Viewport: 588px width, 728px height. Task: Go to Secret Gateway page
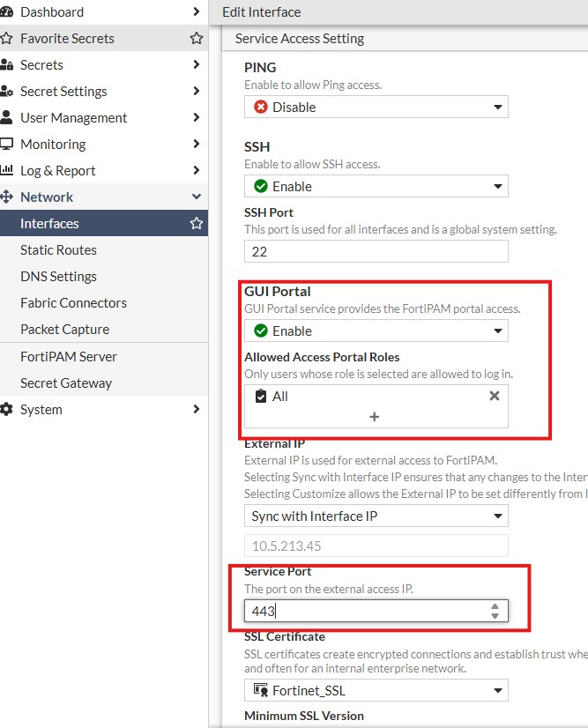(66, 383)
